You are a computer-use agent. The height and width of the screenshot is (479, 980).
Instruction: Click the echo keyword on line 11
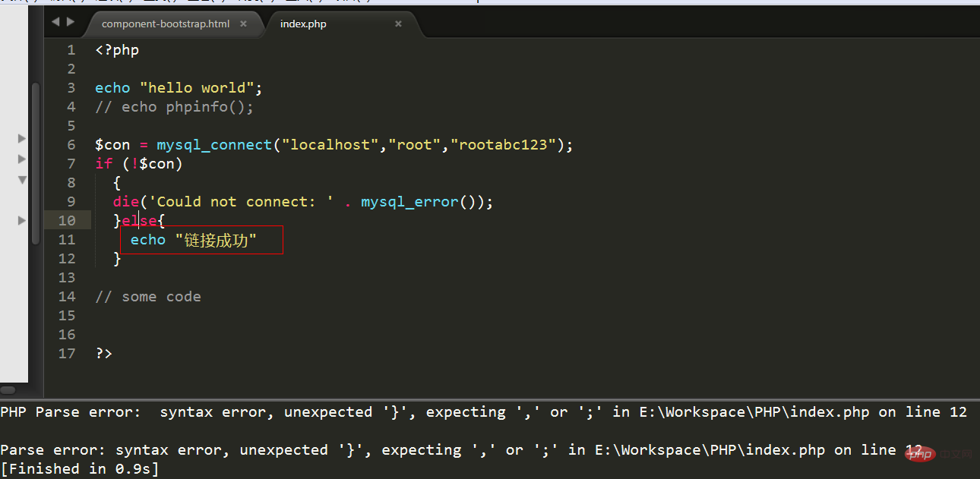point(148,240)
